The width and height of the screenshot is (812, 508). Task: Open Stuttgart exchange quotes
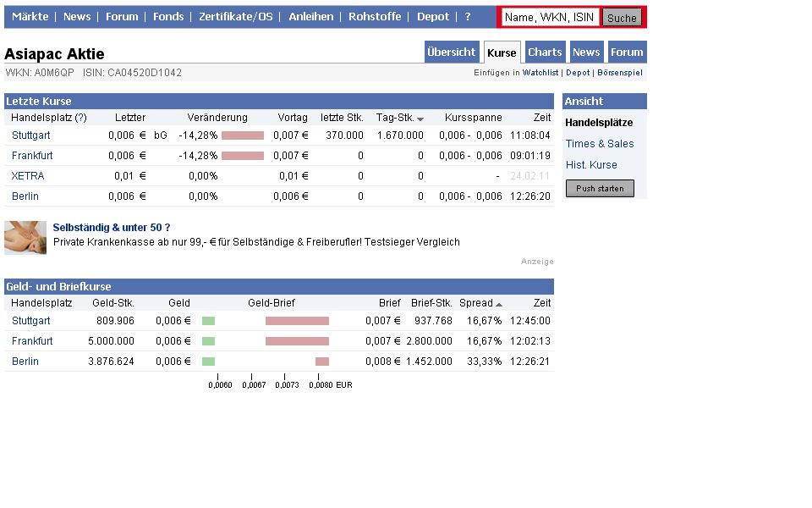(30, 135)
